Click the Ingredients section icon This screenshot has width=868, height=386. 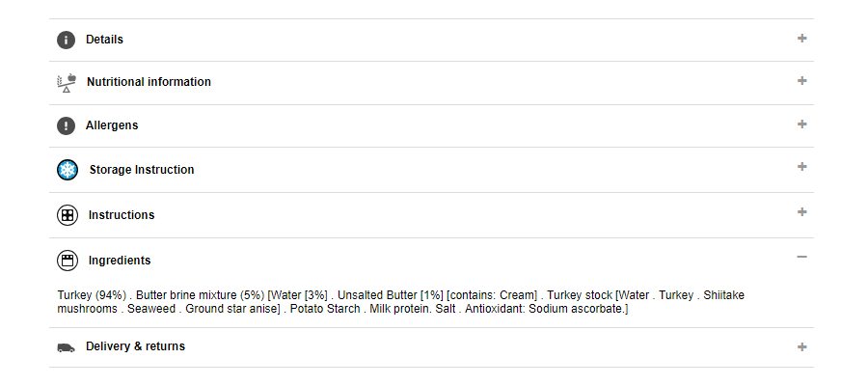click(68, 261)
